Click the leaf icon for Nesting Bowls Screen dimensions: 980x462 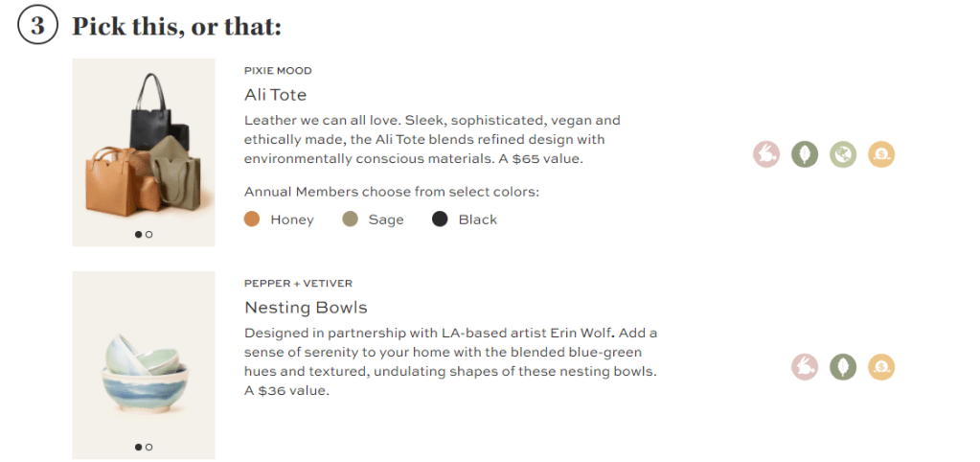point(843,366)
